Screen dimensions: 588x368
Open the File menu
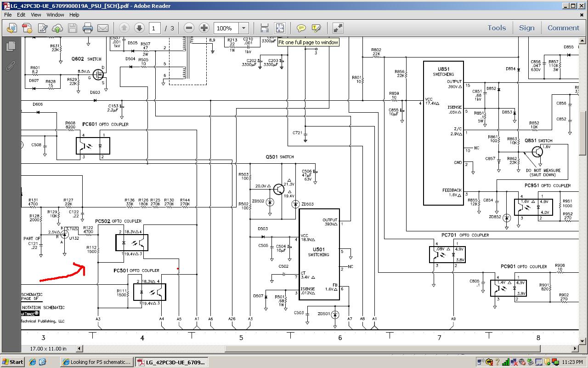point(8,15)
